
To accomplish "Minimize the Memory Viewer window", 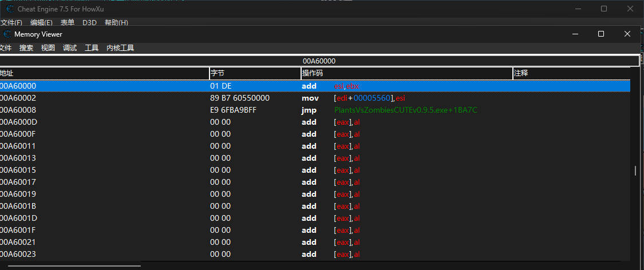I will (575, 34).
